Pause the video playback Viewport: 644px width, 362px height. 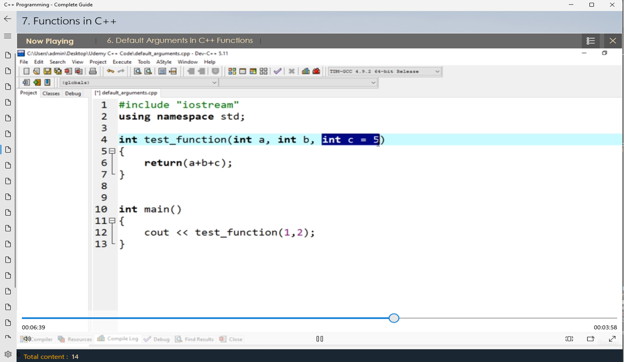(320, 338)
